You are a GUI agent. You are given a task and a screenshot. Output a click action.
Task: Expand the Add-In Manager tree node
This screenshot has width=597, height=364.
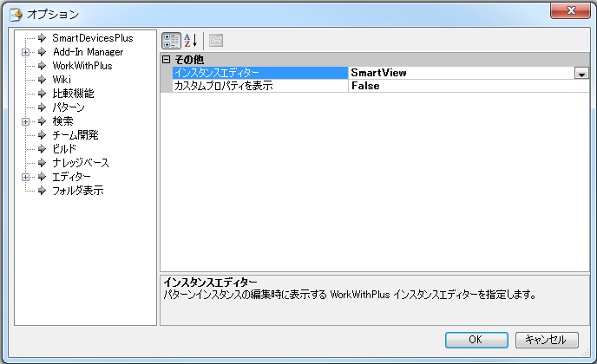click(x=26, y=52)
